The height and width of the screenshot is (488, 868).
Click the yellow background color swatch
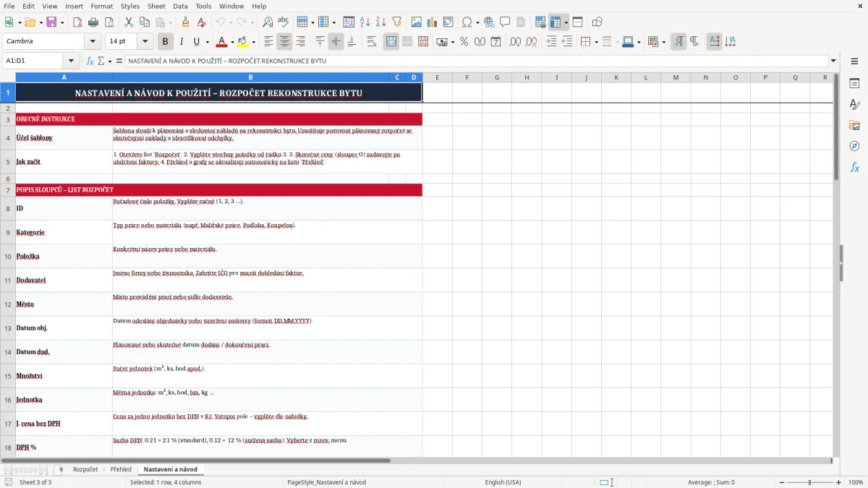click(243, 42)
